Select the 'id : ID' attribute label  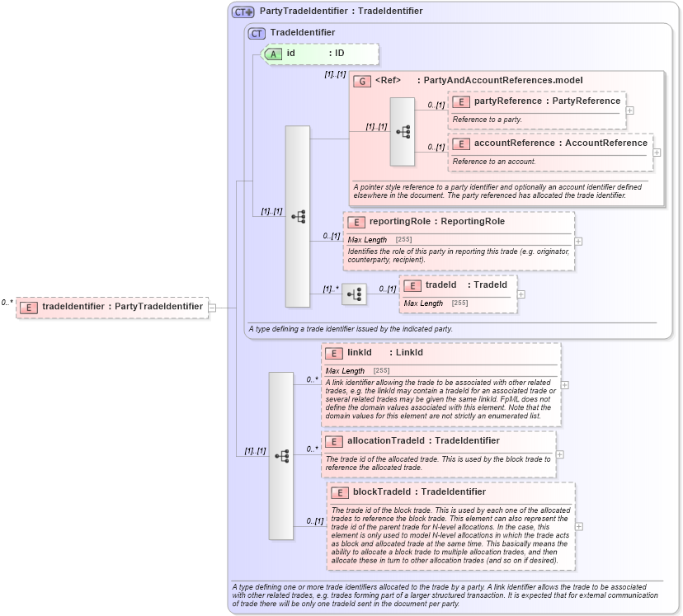(x=315, y=53)
